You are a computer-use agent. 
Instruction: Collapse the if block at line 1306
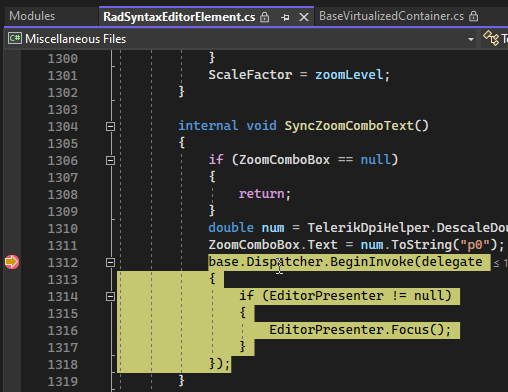[110, 160]
